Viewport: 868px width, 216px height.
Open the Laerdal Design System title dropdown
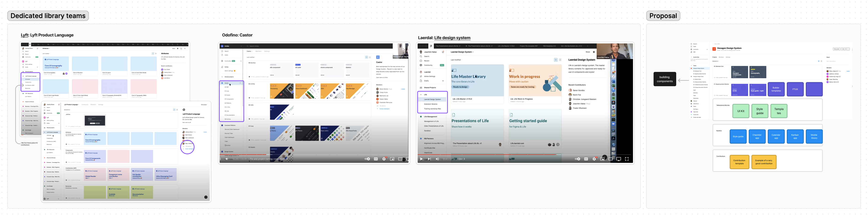coord(462,52)
